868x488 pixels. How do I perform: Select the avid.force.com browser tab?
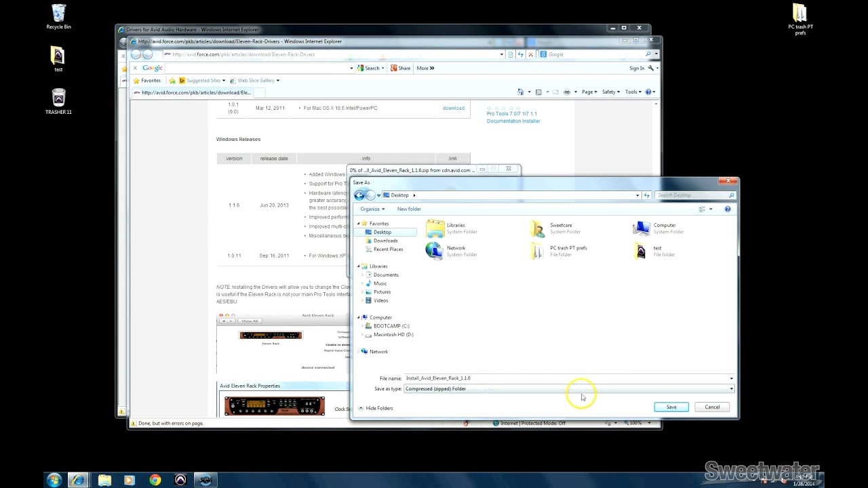pyautogui.click(x=192, y=92)
